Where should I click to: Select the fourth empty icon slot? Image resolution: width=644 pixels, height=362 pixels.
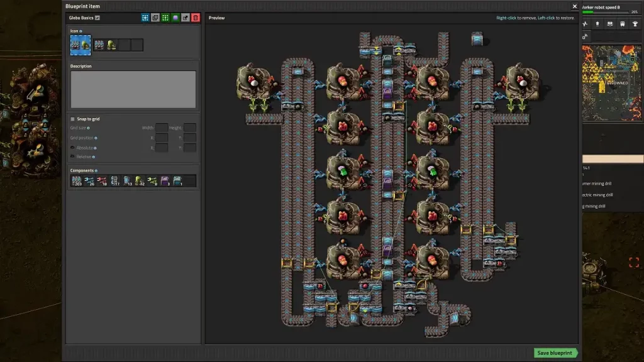137,45
